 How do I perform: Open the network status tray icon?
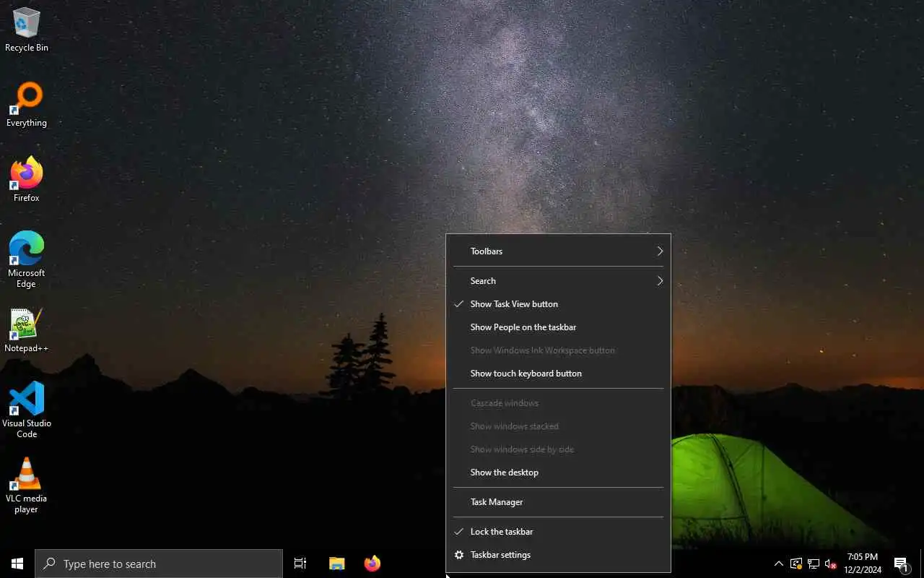(x=814, y=564)
